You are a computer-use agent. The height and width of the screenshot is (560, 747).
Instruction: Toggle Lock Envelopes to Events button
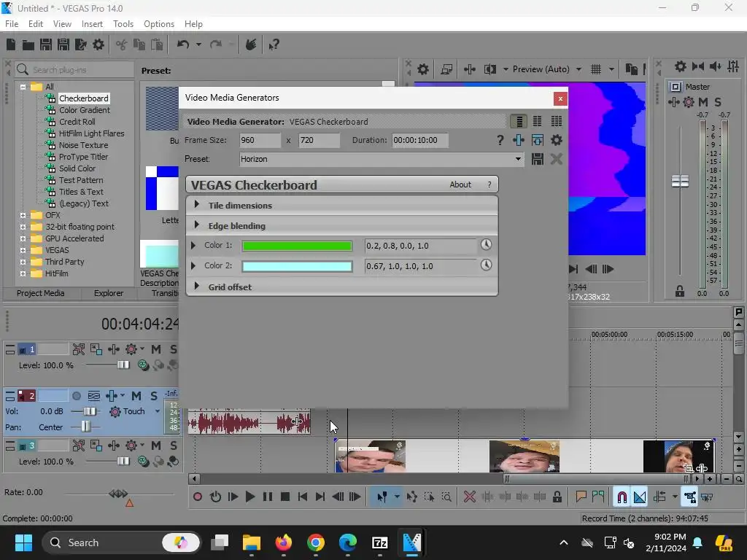[x=690, y=497]
